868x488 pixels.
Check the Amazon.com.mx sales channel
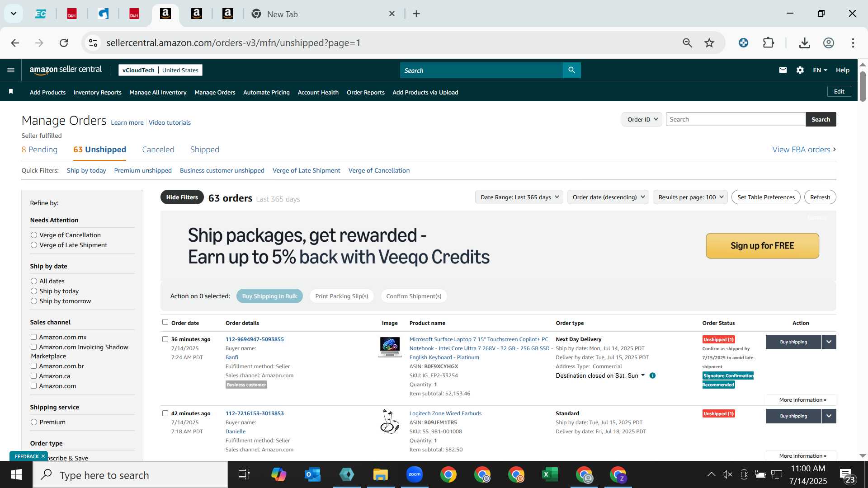click(x=33, y=337)
